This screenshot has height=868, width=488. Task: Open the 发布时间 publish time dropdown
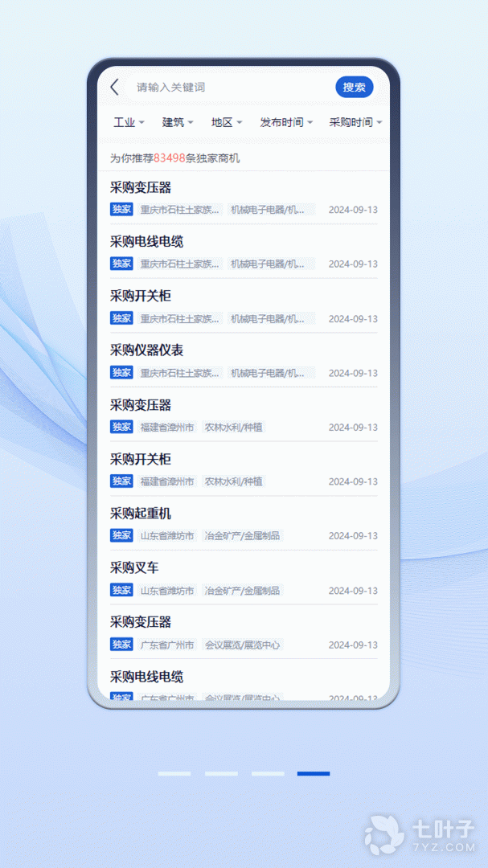(x=286, y=122)
